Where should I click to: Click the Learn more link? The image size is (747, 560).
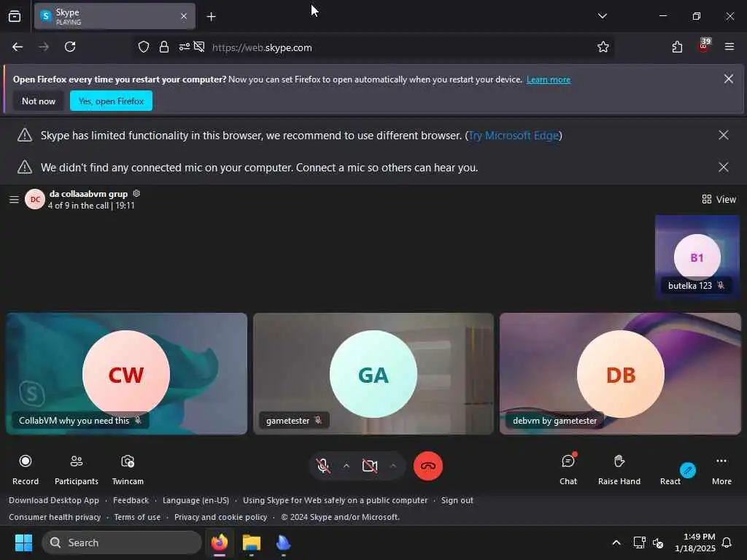pos(549,79)
